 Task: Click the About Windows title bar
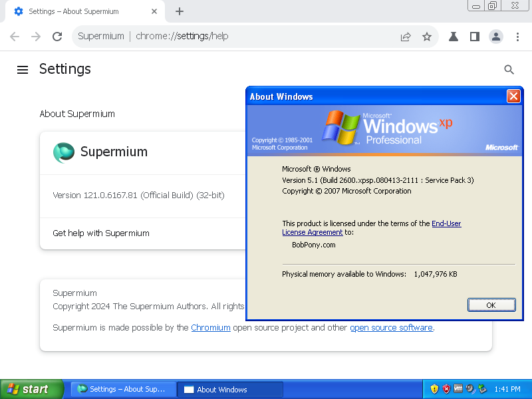coord(376,96)
